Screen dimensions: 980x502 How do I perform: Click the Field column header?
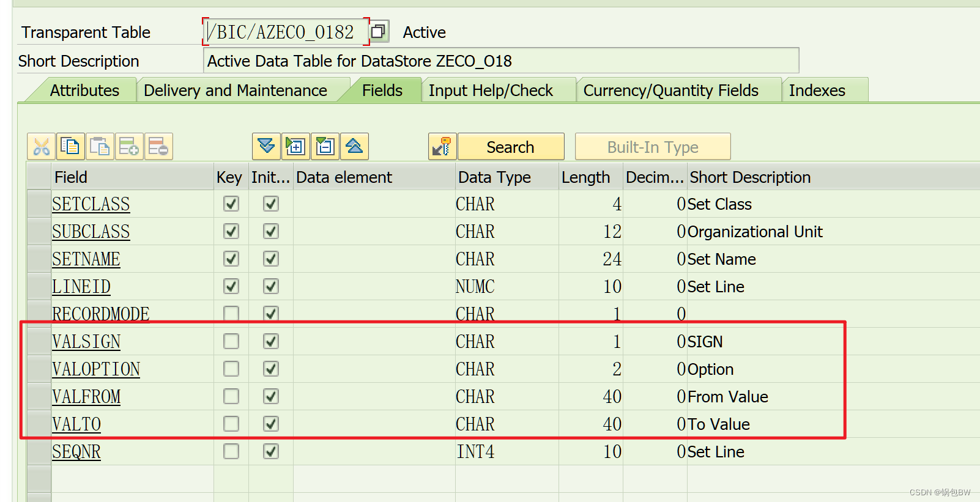pyautogui.click(x=133, y=177)
